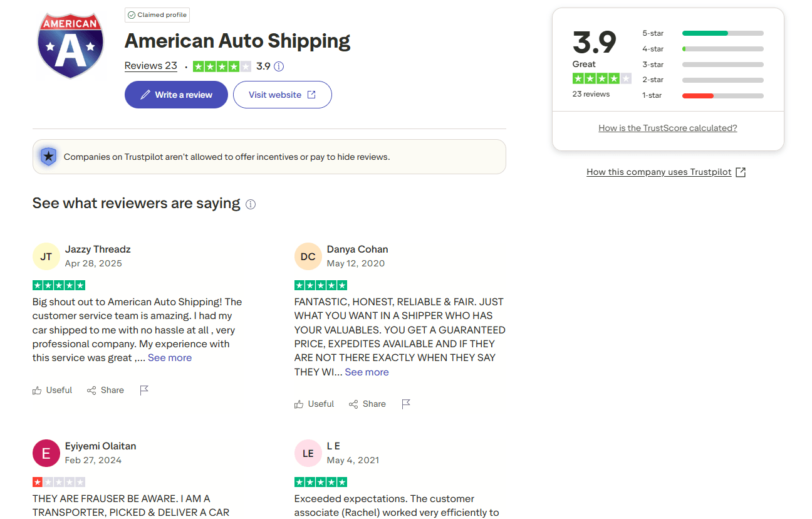Expand Danya Cohan's review with See more
The width and height of the screenshot is (812, 519).
pos(367,372)
